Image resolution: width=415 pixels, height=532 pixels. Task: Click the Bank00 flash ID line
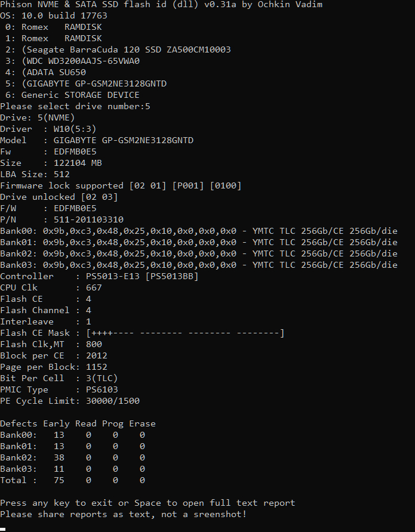198,231
